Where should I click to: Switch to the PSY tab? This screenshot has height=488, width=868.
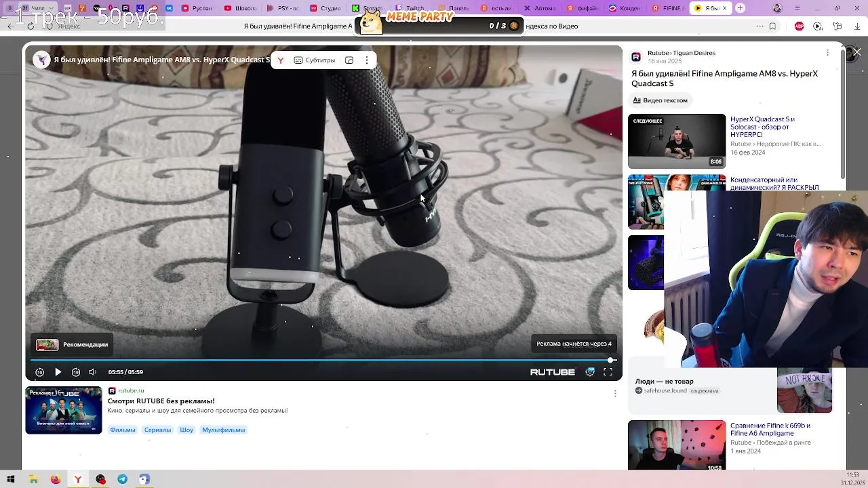pos(283,8)
